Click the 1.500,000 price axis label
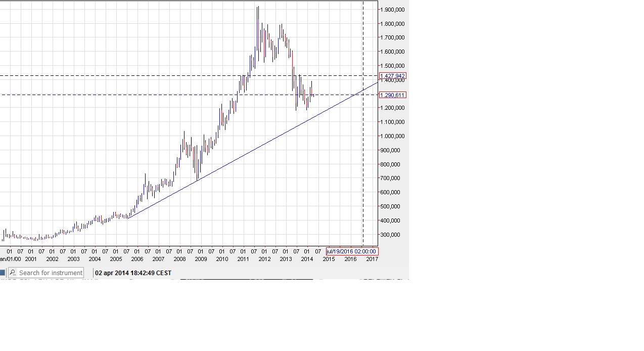 (393, 66)
